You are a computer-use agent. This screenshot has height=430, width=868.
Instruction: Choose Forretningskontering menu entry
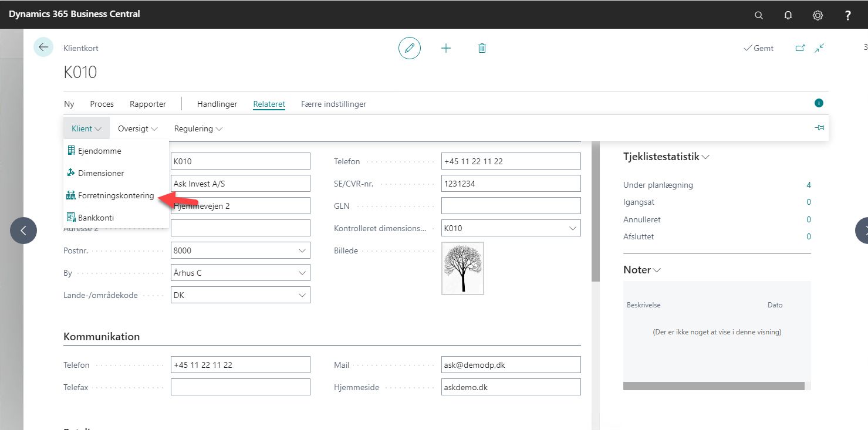tap(116, 195)
